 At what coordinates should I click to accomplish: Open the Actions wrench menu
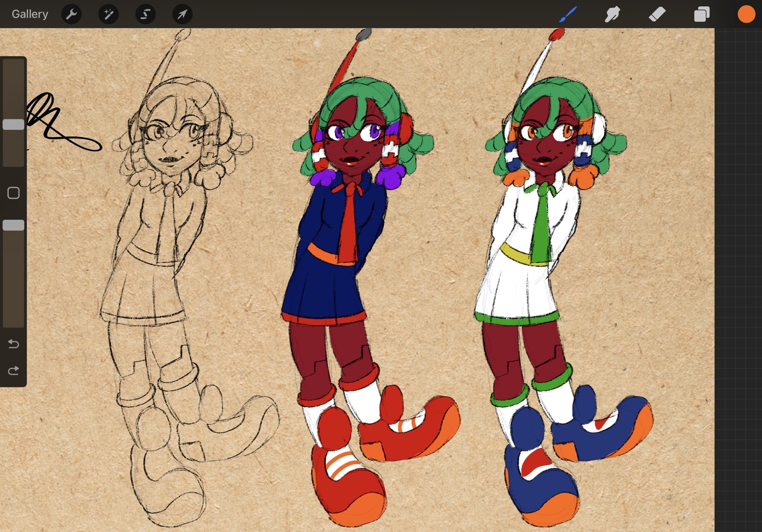click(x=72, y=15)
